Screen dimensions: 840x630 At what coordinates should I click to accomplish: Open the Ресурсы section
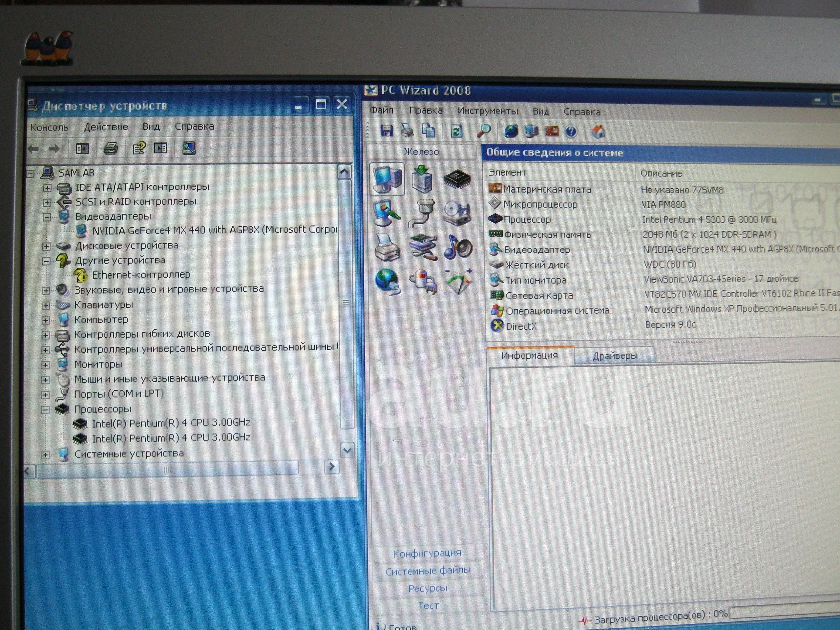(x=428, y=588)
